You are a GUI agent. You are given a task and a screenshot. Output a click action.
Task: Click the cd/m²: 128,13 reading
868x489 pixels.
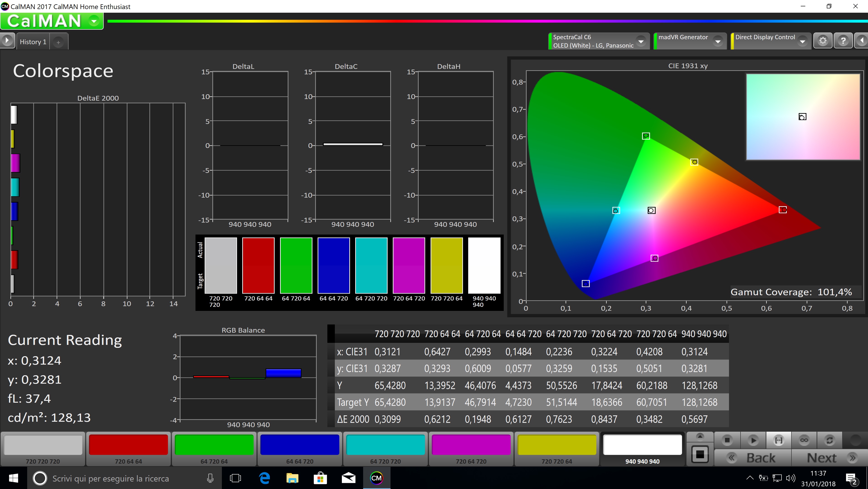pos(49,417)
